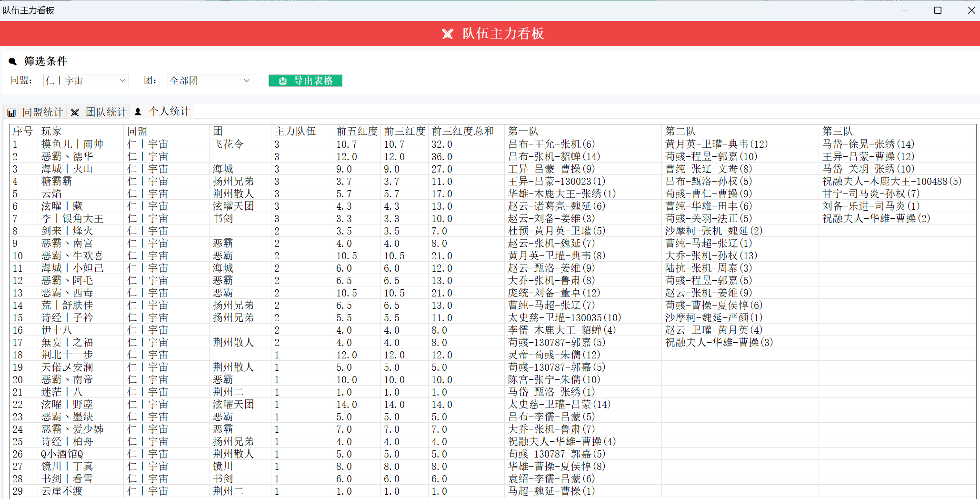Maximize the 队伍主力看板 window

938,10
